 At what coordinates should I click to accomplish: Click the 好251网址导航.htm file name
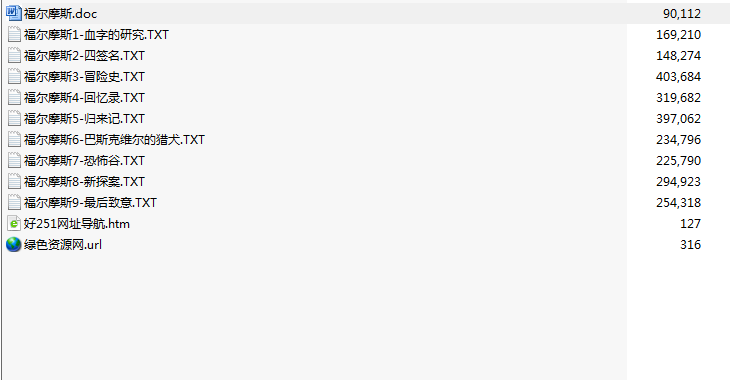[x=77, y=224]
